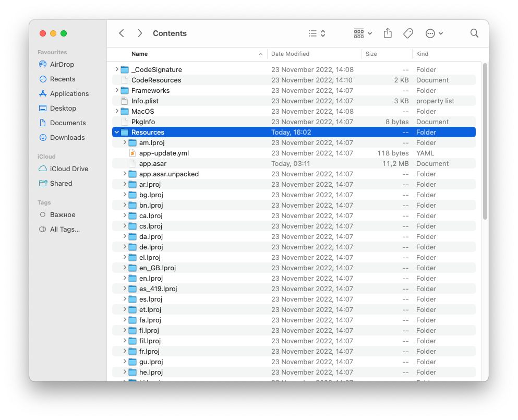Select the fr.lproj row
The height and width of the screenshot is (420, 518).
(294, 351)
